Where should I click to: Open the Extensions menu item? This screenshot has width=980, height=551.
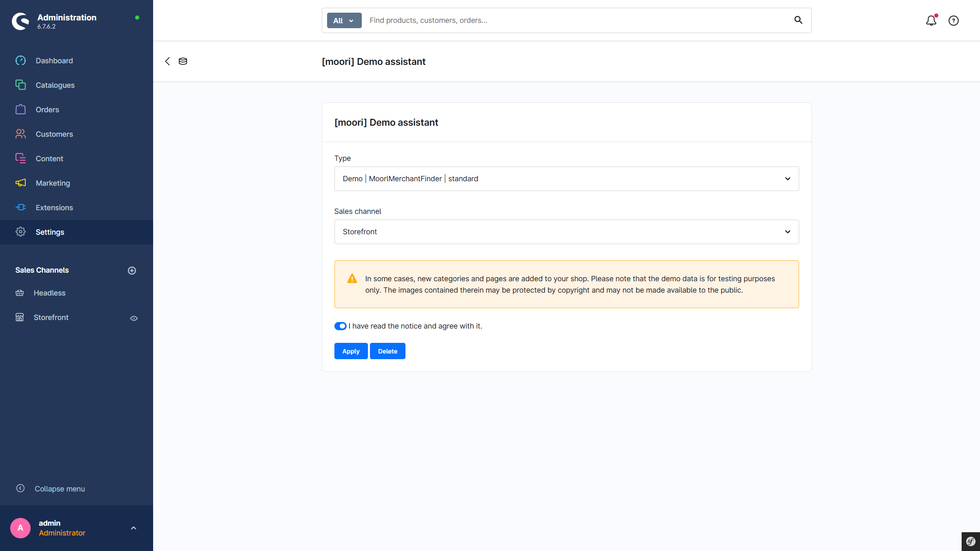click(54, 208)
